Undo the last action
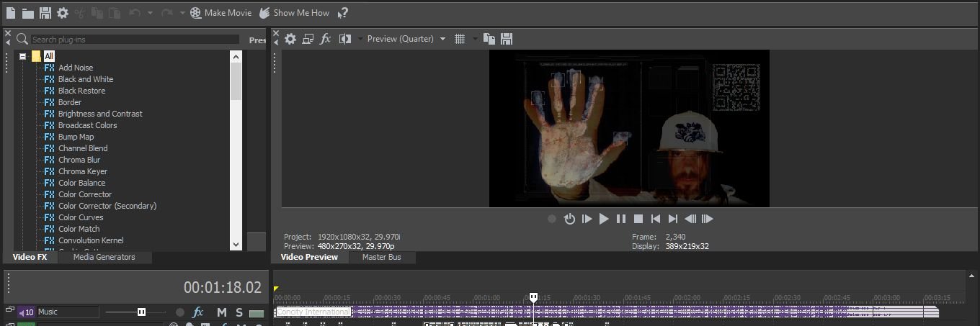 point(135,13)
